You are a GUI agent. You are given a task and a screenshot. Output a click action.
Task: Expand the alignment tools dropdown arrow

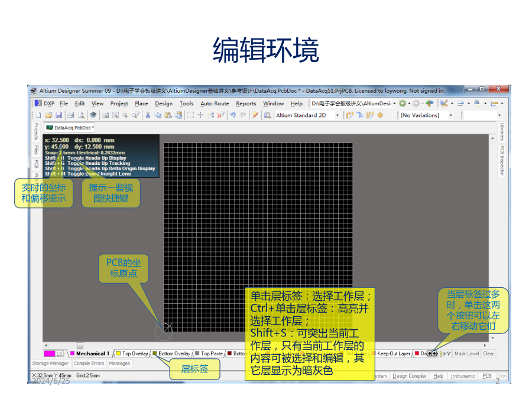pos(469,103)
